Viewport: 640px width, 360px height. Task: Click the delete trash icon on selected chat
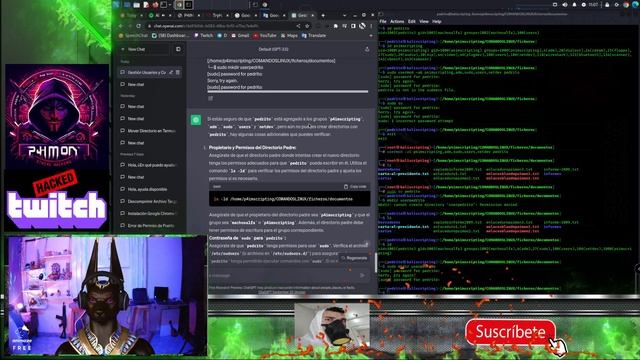coord(178,72)
